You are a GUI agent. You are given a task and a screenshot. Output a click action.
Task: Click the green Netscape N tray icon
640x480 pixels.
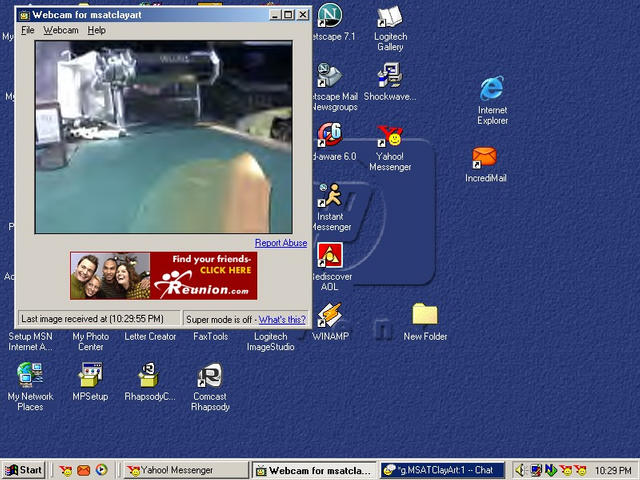point(551,470)
